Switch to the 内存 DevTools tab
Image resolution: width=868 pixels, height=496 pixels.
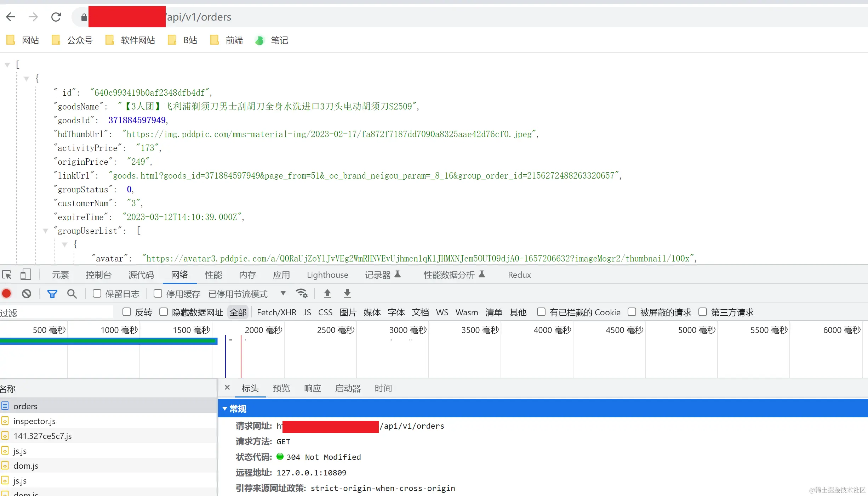(247, 275)
